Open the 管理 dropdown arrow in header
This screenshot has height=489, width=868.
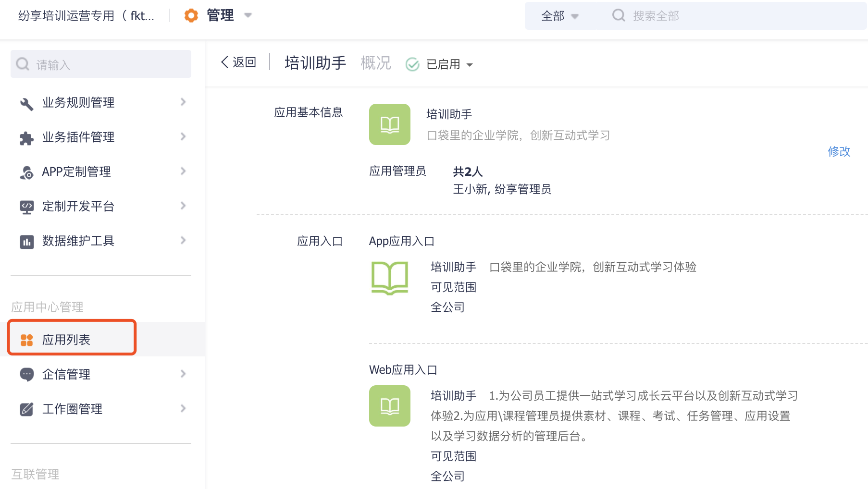pyautogui.click(x=248, y=15)
